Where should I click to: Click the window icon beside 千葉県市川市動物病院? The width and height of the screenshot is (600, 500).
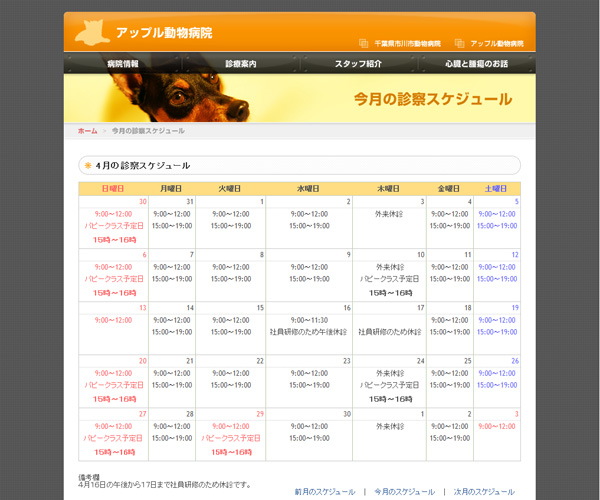tap(364, 43)
